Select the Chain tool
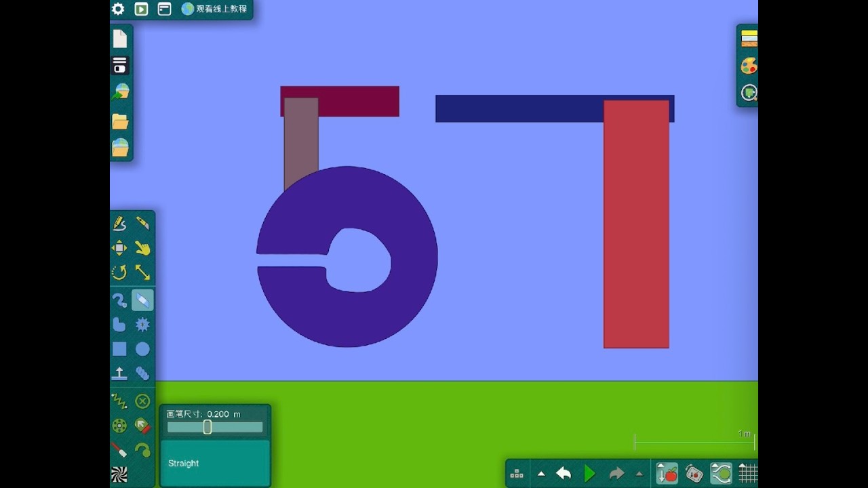 142,373
